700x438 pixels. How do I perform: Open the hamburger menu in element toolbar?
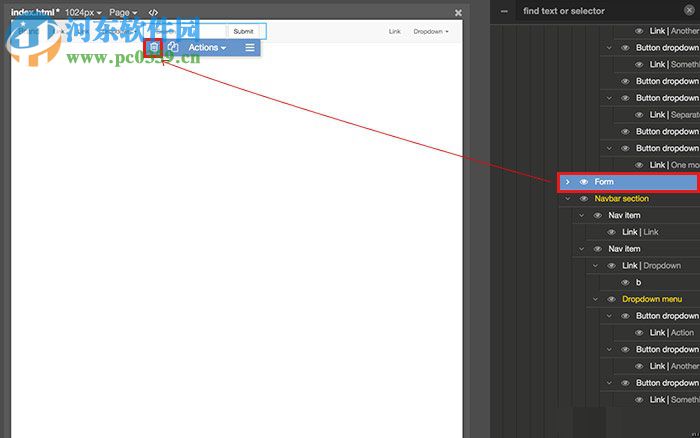pos(250,47)
